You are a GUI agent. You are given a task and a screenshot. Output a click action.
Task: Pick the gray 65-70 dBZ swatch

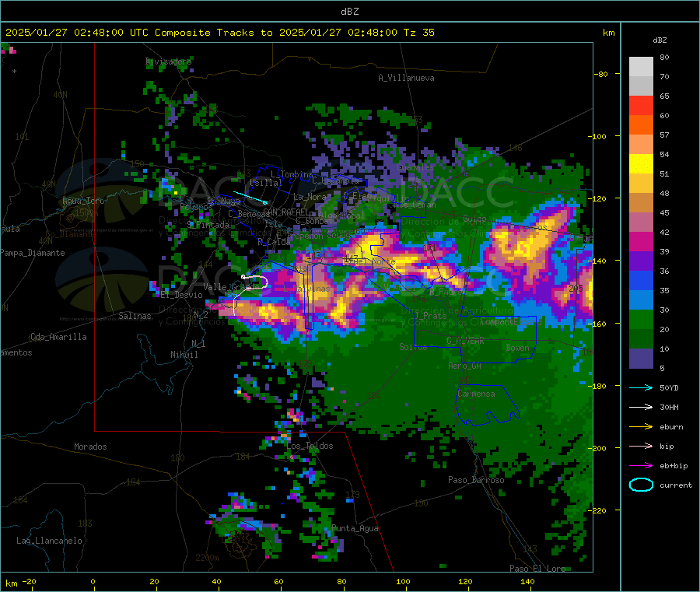(x=641, y=86)
